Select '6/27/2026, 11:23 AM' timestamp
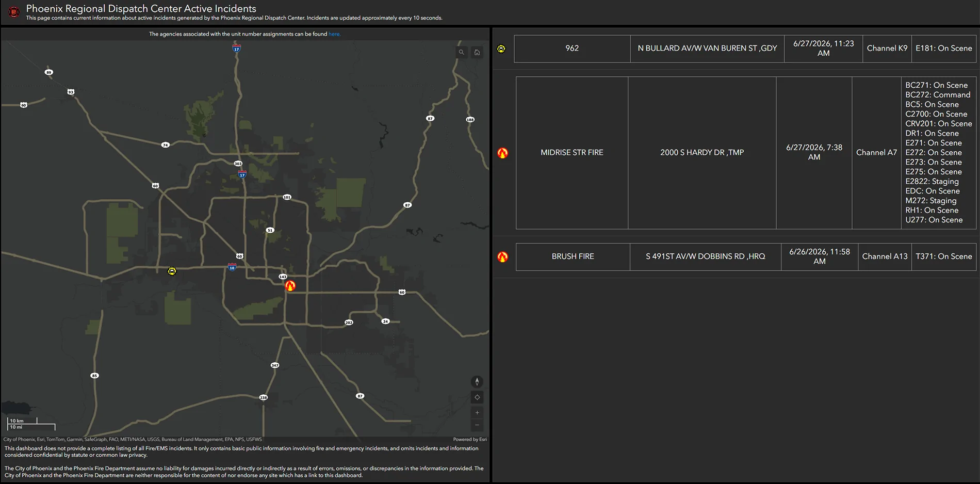The image size is (980, 484). pyautogui.click(x=823, y=49)
